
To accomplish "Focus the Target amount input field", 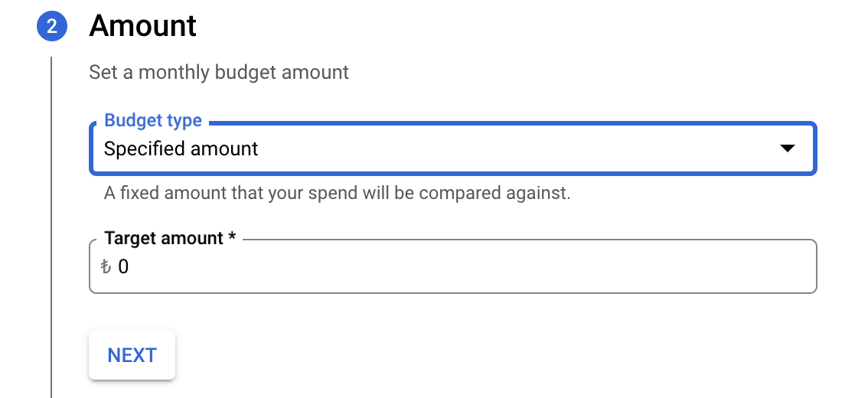I will 453,266.
